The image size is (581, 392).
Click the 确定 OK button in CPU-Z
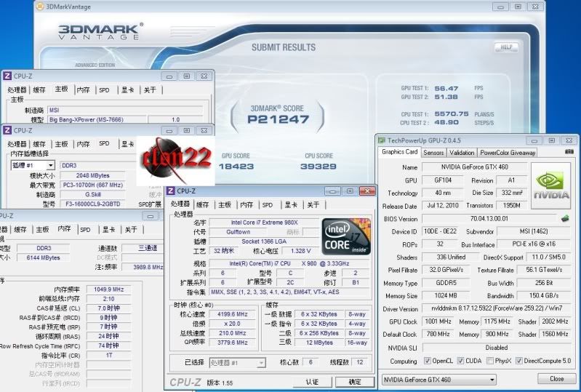pos(355,382)
